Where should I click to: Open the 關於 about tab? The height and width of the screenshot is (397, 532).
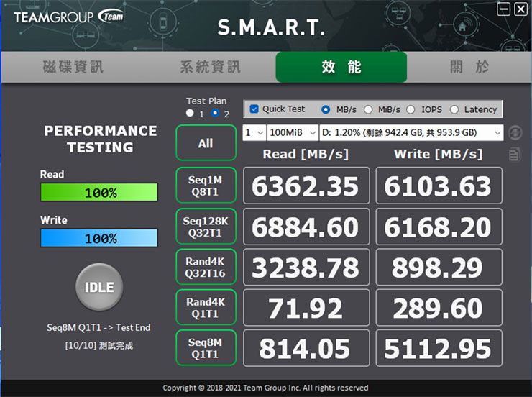pyautogui.click(x=469, y=67)
